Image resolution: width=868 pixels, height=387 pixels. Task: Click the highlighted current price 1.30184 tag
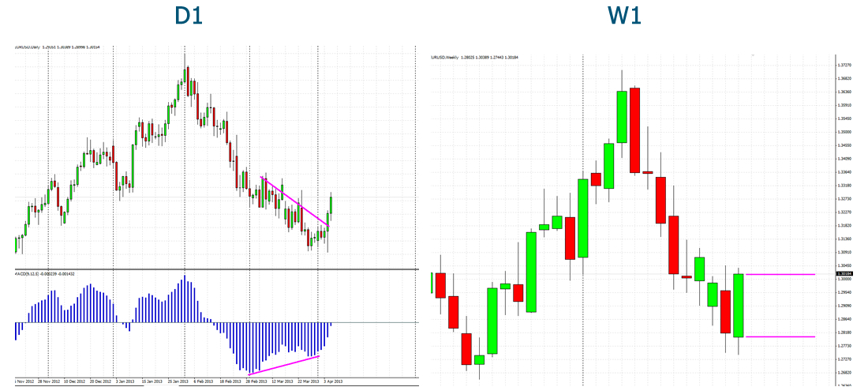pyautogui.click(x=845, y=273)
